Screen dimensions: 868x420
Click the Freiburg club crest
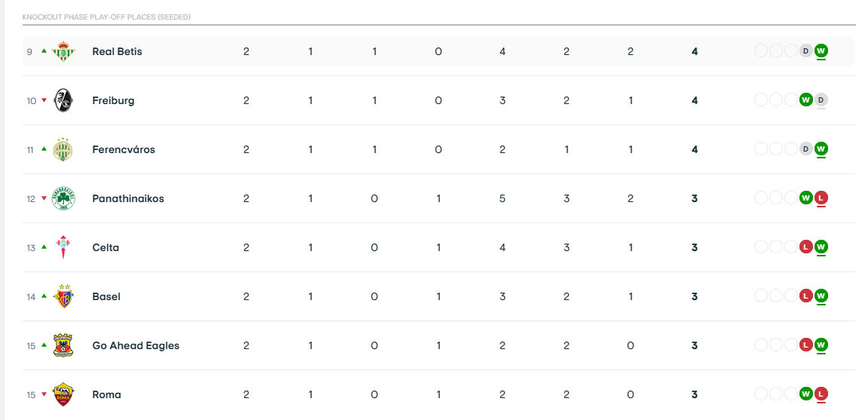click(63, 100)
